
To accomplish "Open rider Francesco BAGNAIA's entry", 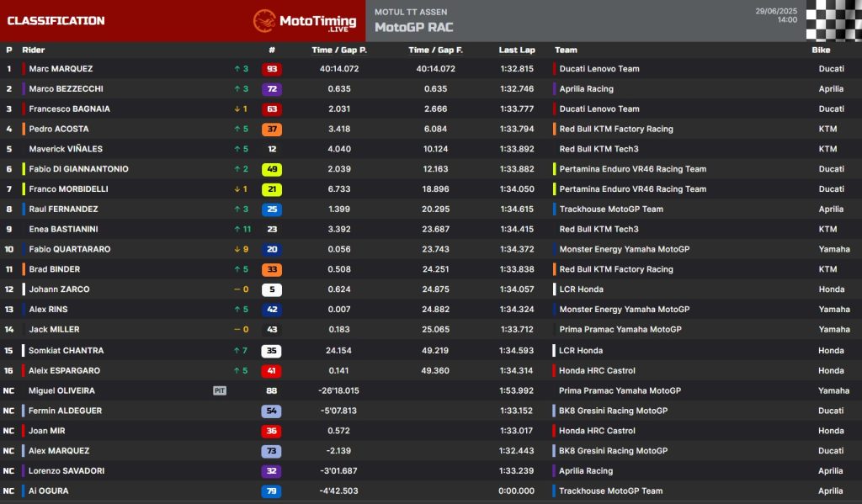I will [69, 109].
